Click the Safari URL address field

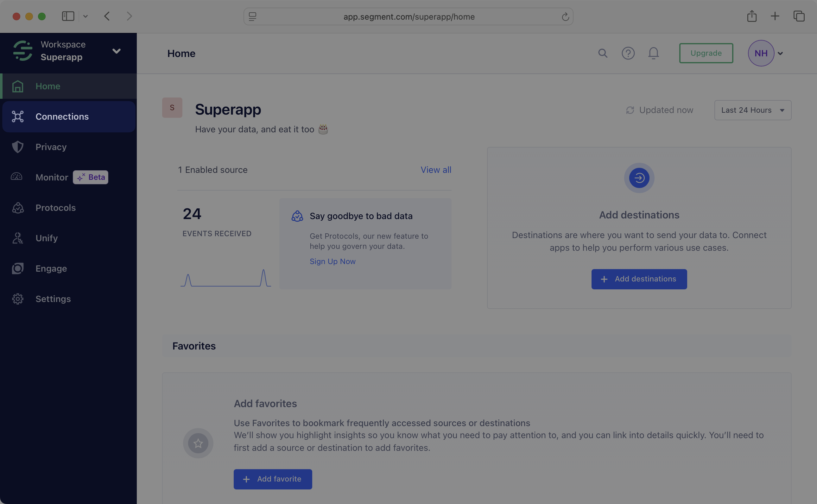tap(409, 17)
